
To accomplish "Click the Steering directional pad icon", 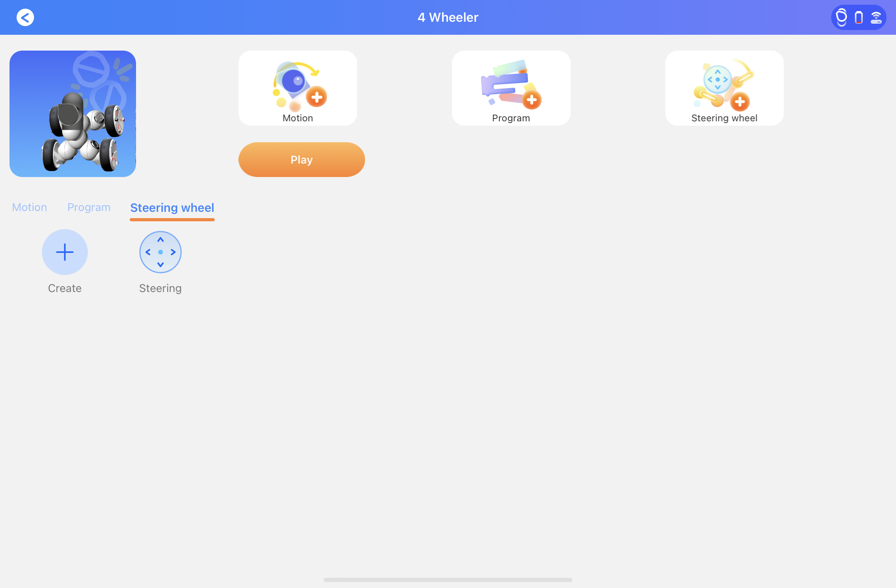I will (160, 252).
